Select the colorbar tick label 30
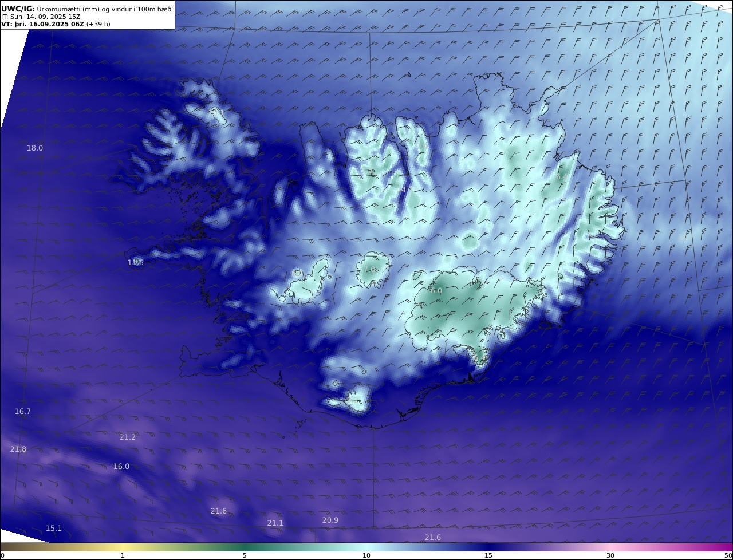The height and width of the screenshot is (560, 733). coord(610,555)
